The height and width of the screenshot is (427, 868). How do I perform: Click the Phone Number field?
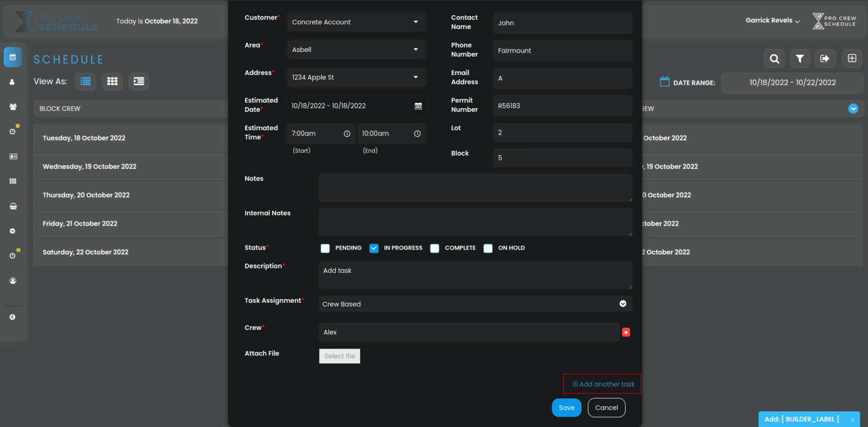click(563, 50)
